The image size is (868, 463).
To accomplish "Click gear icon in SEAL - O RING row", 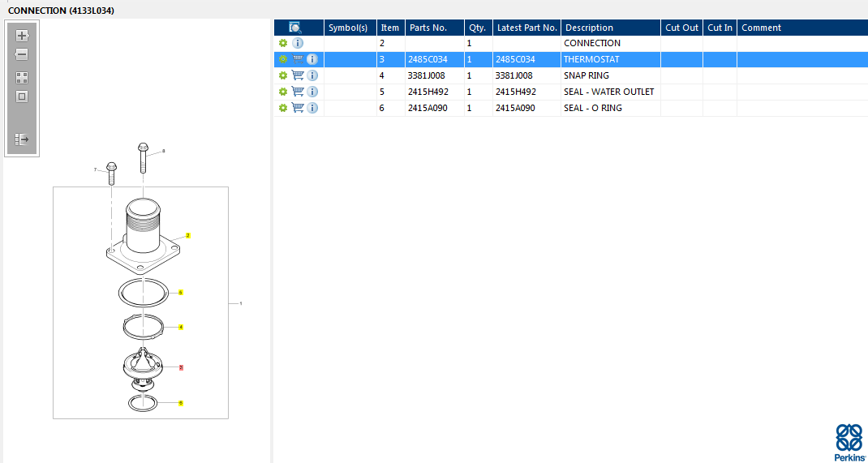I will click(283, 108).
